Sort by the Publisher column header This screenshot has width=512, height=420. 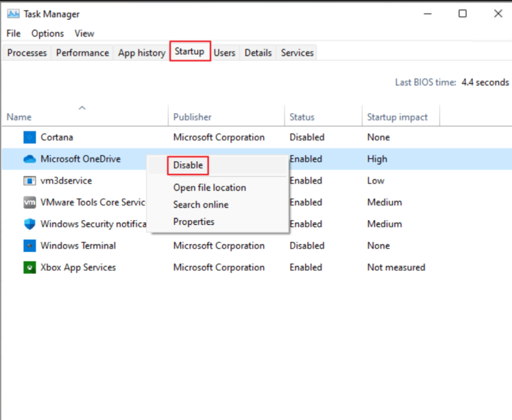coord(193,117)
